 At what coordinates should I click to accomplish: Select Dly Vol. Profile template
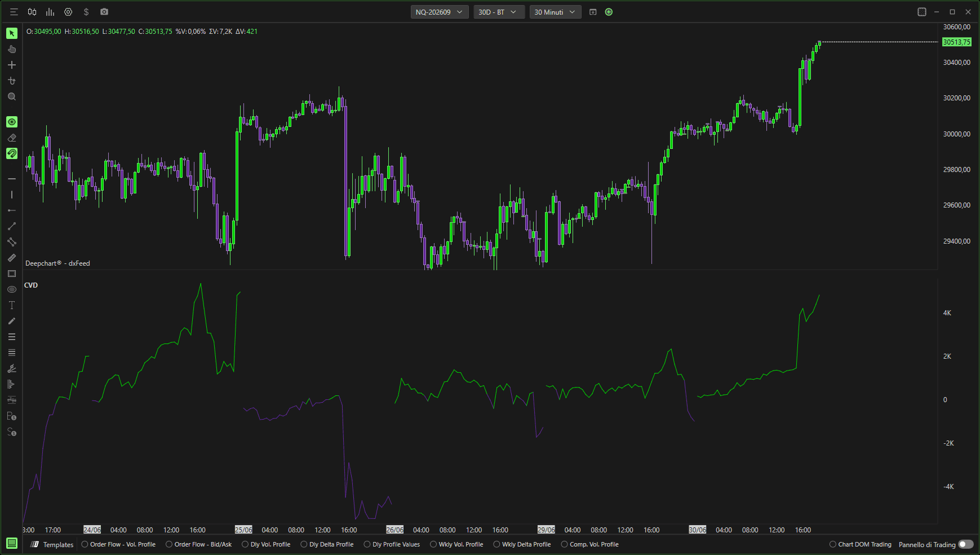267,544
